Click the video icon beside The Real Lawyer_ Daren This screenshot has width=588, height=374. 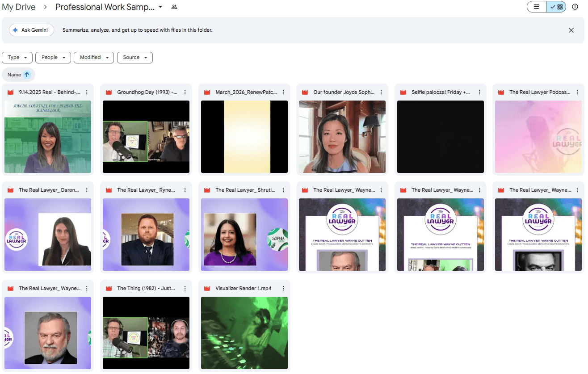pyautogui.click(x=10, y=190)
